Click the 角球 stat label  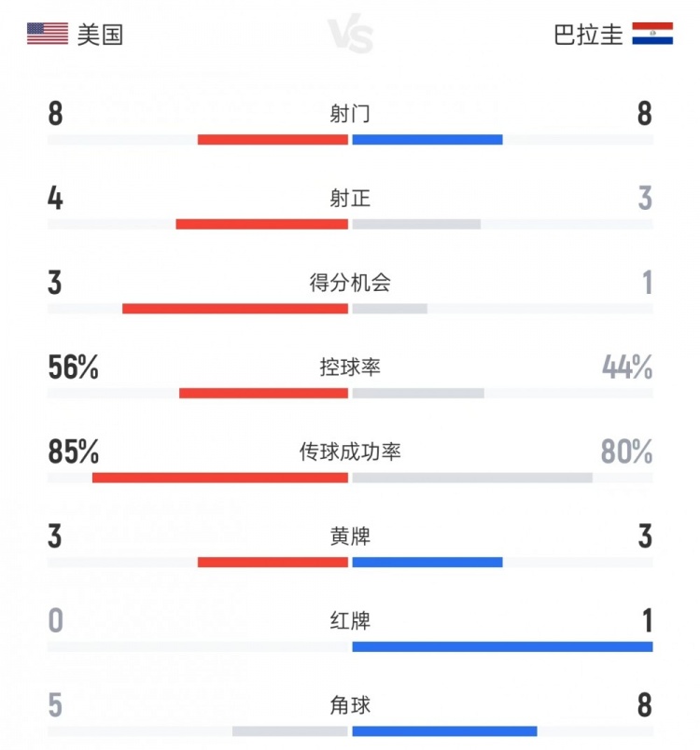pos(350,705)
